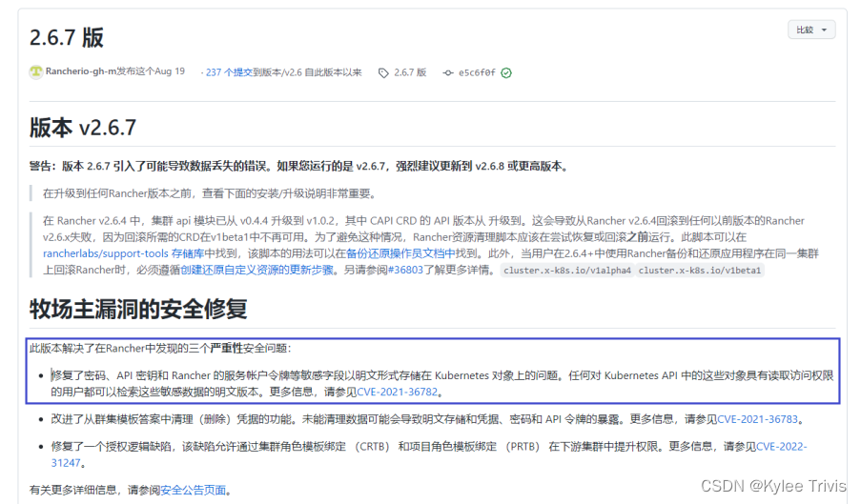The height and width of the screenshot is (504, 861).
Task: Open rancherlabs/support-tools 存储库 link
Action: (124, 253)
